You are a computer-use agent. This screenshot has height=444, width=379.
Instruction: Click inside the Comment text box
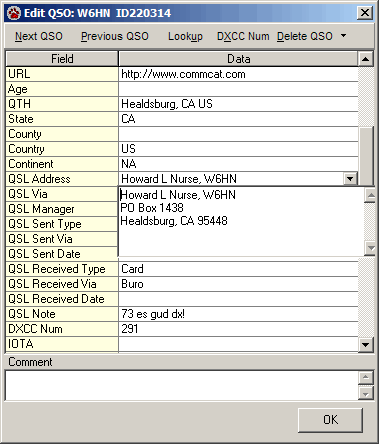click(182, 386)
